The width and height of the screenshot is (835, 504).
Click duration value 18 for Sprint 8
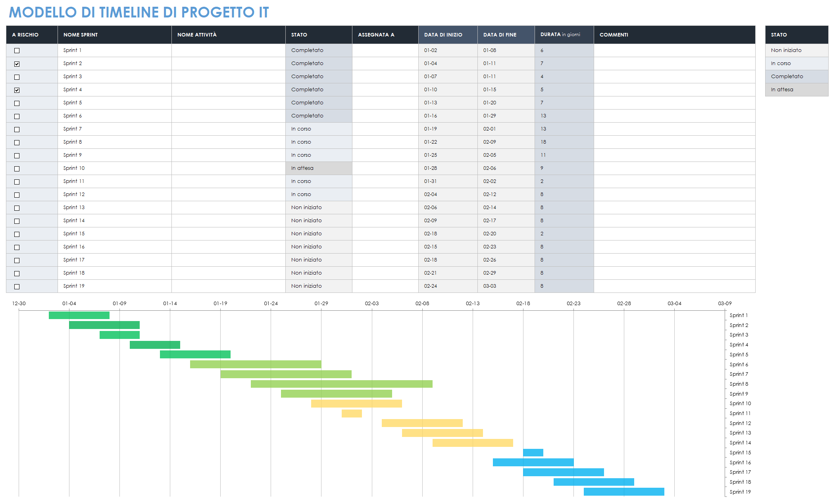coord(564,142)
